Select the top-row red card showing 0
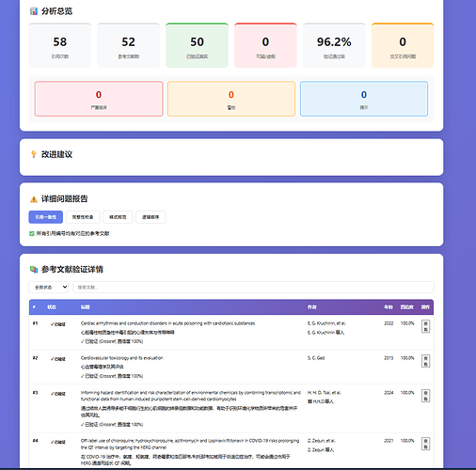This screenshot has height=470, width=476. (x=265, y=45)
